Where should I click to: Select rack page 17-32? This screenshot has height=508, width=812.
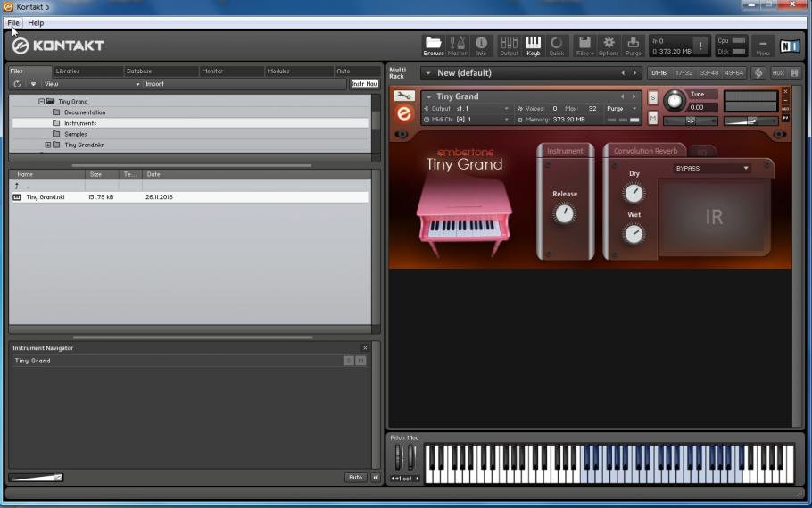pyautogui.click(x=684, y=73)
